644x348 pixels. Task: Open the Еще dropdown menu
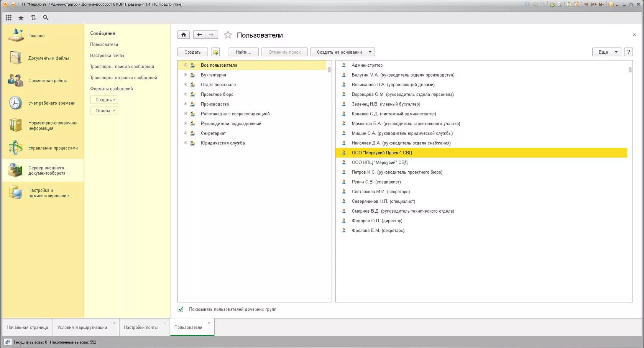click(x=606, y=52)
